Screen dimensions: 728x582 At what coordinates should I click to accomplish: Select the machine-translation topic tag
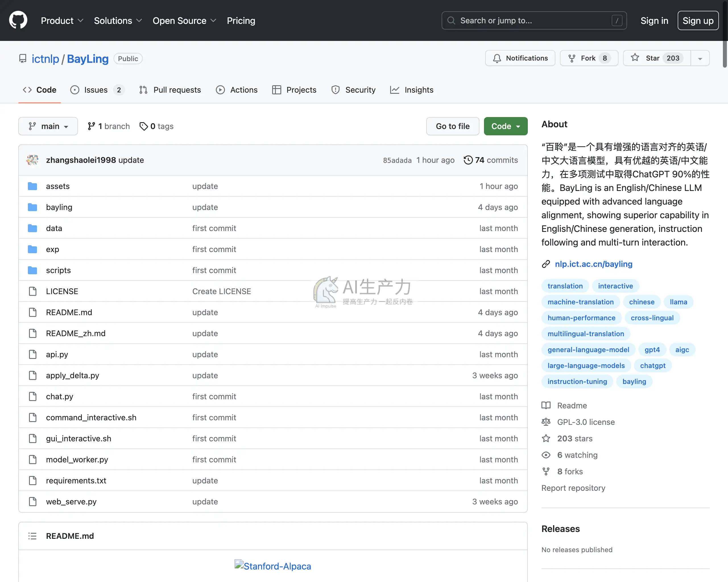[580, 302]
